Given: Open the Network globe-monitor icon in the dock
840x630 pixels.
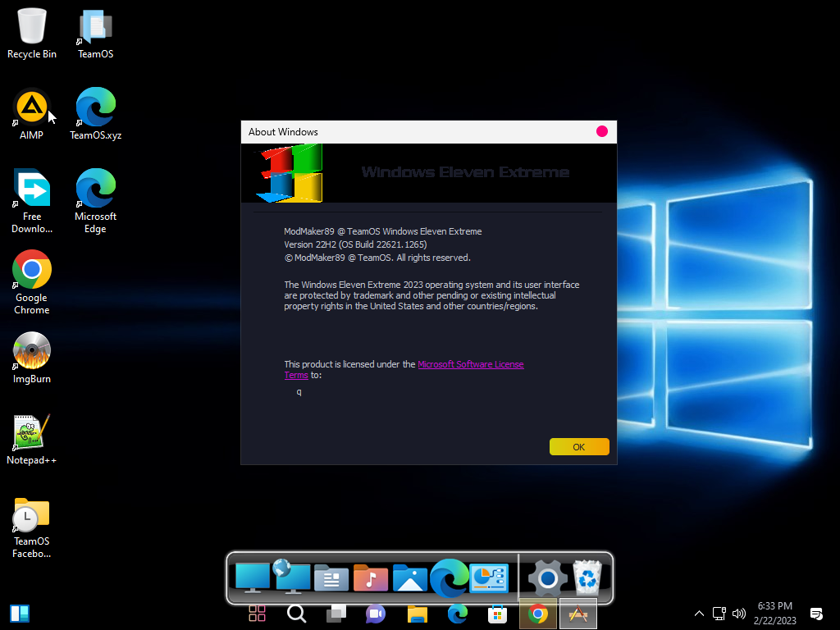Looking at the screenshot, I should pyautogui.click(x=291, y=577).
